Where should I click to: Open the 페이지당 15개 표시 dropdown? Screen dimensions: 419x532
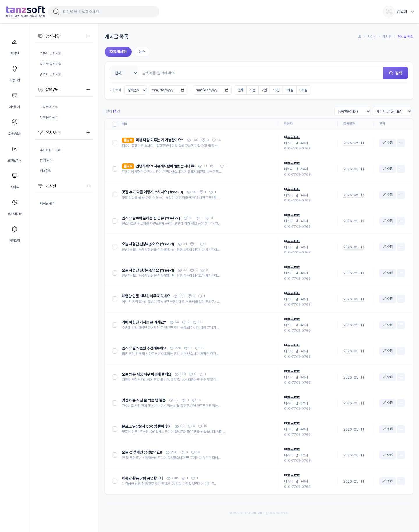[x=392, y=111]
